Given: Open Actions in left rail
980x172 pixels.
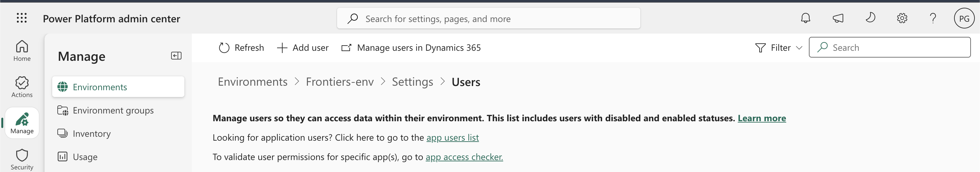Looking at the screenshot, I should 22,87.
